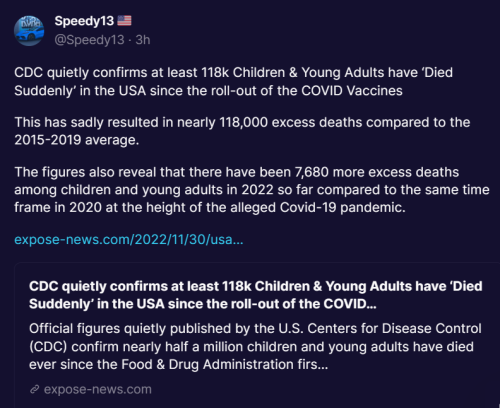Click the card description starting 'Official figures'
This screenshot has width=500, height=408.
[x=255, y=347]
